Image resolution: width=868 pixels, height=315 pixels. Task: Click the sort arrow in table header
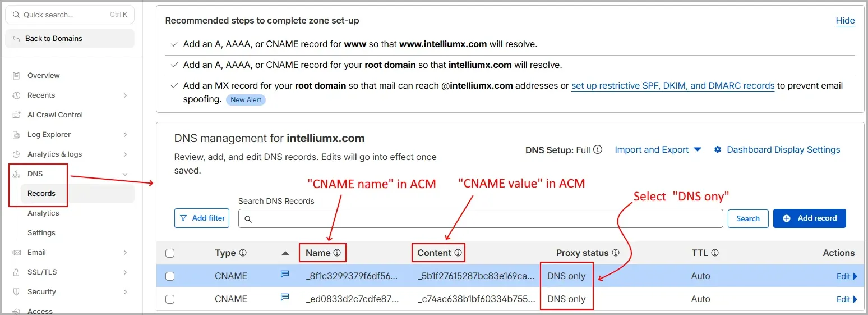pos(285,253)
